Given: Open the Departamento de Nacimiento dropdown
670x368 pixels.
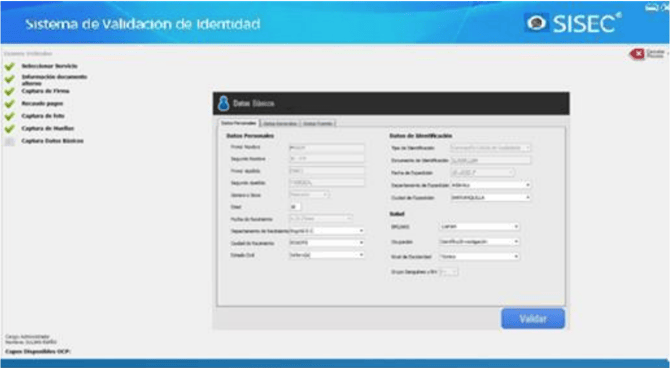Looking at the screenshot, I should [327, 231].
